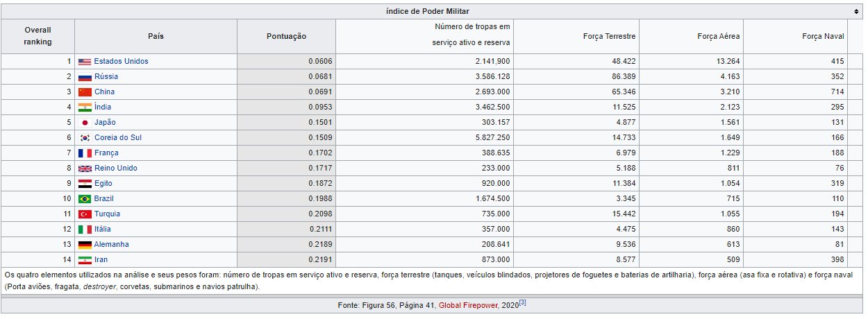Click the United States flag icon
The width and height of the screenshot is (868, 319).
(x=85, y=62)
